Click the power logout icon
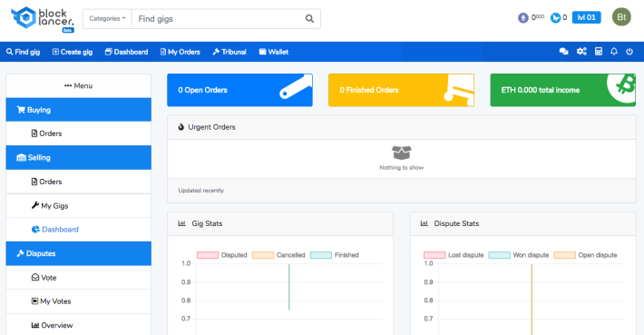 coord(629,52)
